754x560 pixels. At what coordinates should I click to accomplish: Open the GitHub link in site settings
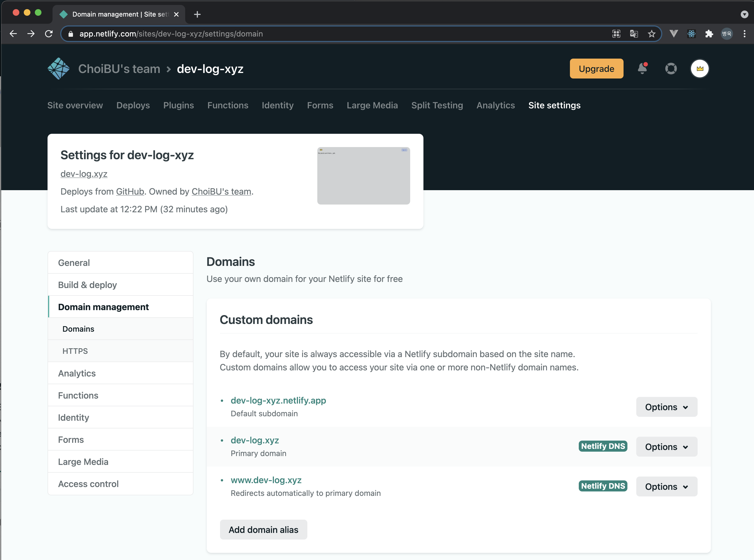[130, 192]
